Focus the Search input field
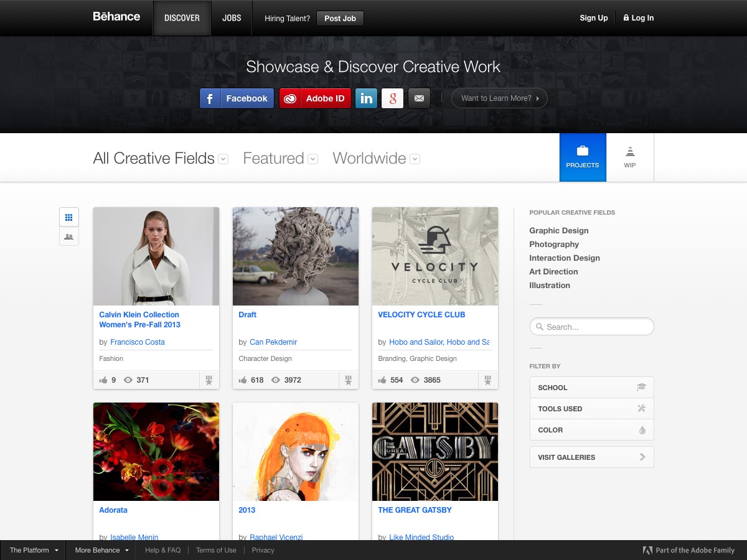 [592, 327]
